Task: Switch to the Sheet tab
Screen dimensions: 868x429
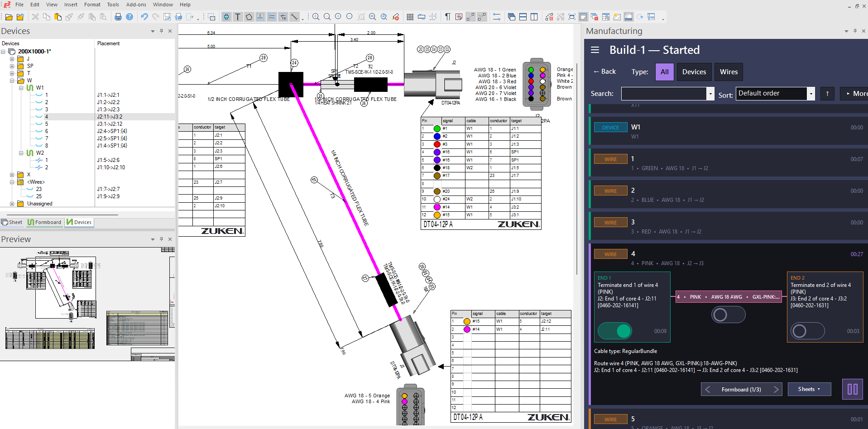Action: tap(12, 222)
